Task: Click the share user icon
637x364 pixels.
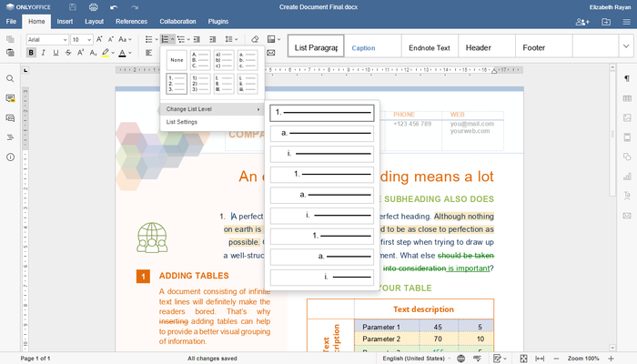Action: click(583, 21)
